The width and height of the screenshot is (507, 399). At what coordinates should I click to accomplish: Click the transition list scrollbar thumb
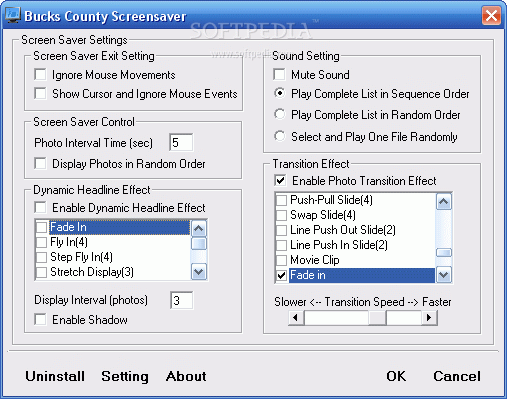pyautogui.click(x=444, y=253)
